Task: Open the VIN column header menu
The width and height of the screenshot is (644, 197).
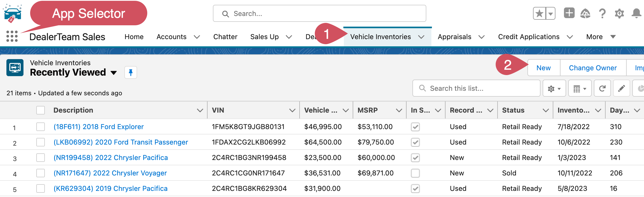Action: [x=292, y=110]
